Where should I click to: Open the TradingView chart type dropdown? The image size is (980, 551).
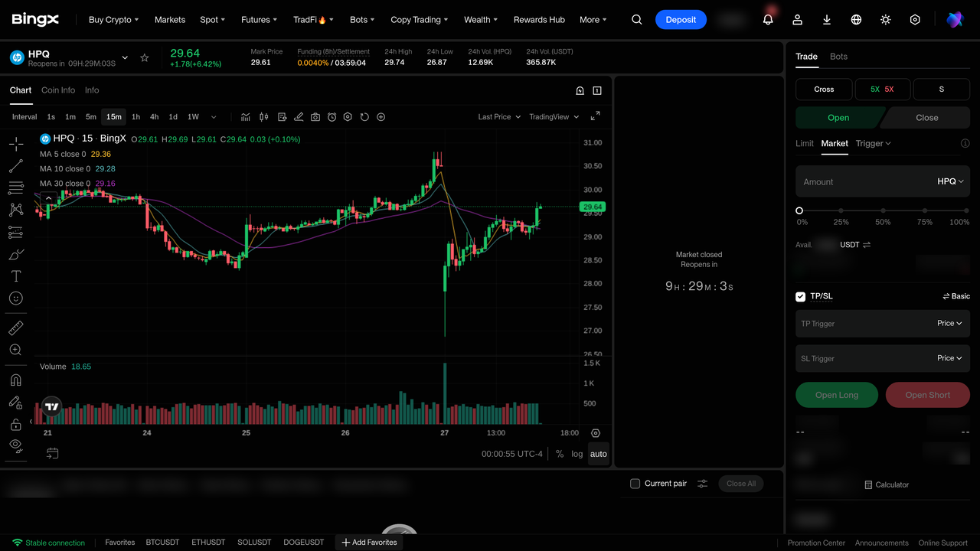[554, 117]
